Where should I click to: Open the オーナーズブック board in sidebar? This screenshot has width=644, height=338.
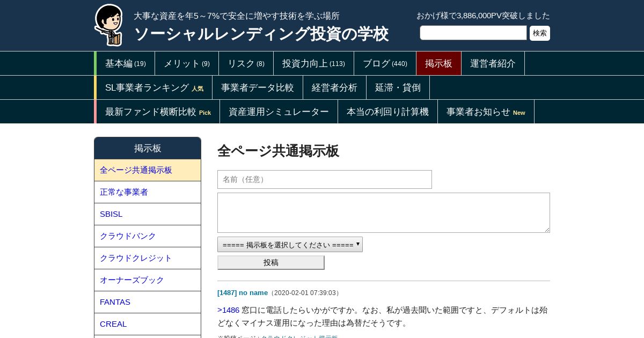pyautogui.click(x=148, y=280)
